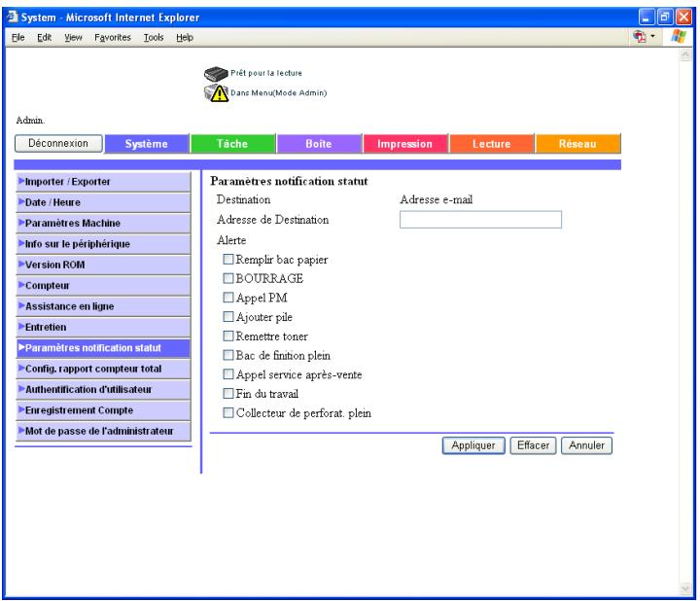Click the Déconnexion button
This screenshot has height=601, width=700.
58,143
